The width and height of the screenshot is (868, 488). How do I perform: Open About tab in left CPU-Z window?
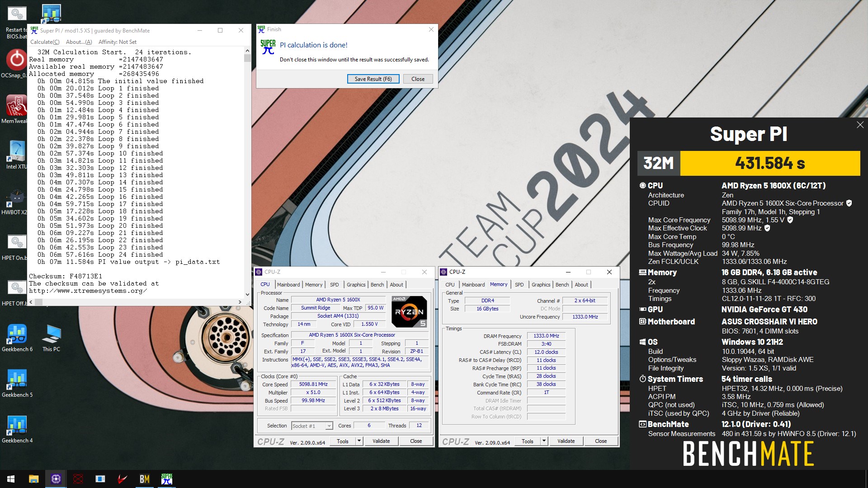tap(396, 285)
